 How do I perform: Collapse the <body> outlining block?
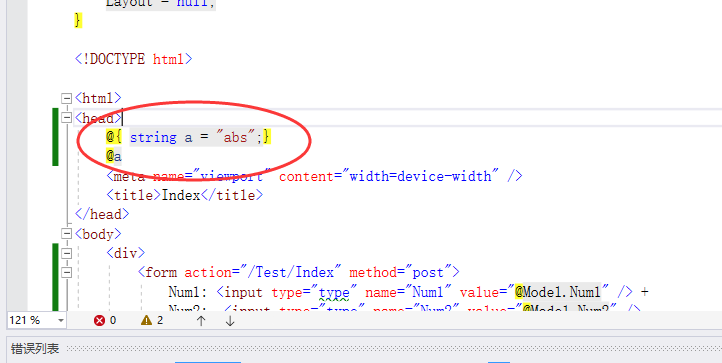[66, 234]
